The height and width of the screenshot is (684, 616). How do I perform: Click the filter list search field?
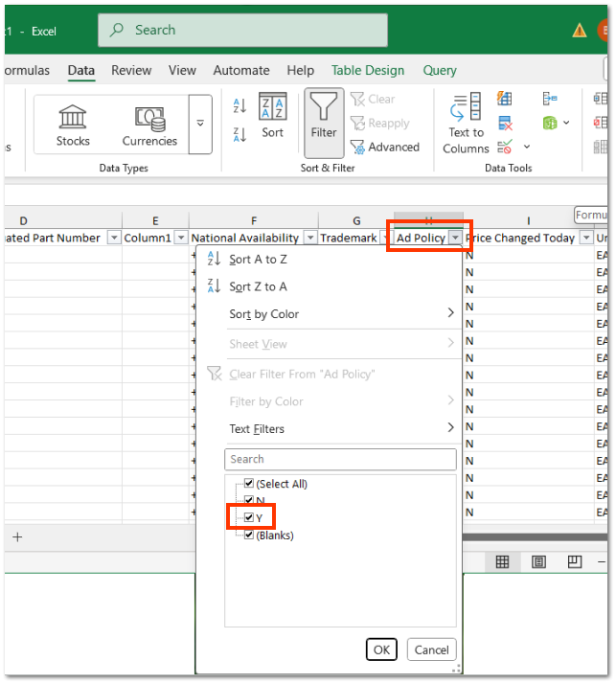point(340,459)
